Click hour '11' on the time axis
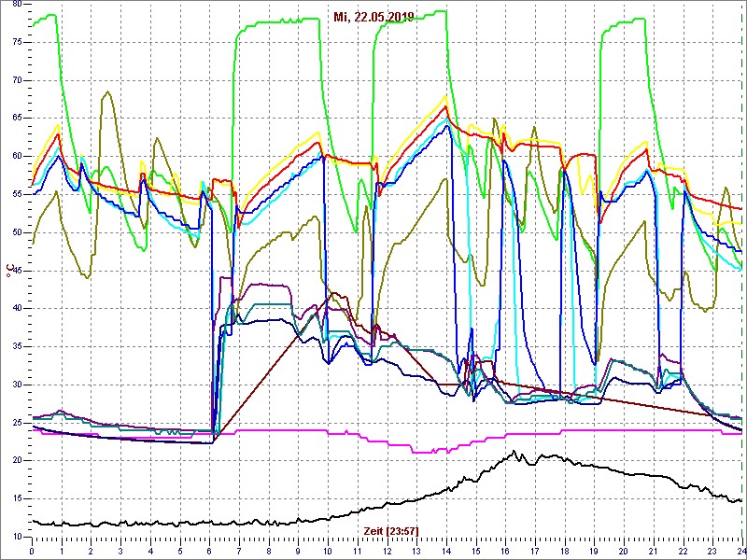 (x=358, y=551)
